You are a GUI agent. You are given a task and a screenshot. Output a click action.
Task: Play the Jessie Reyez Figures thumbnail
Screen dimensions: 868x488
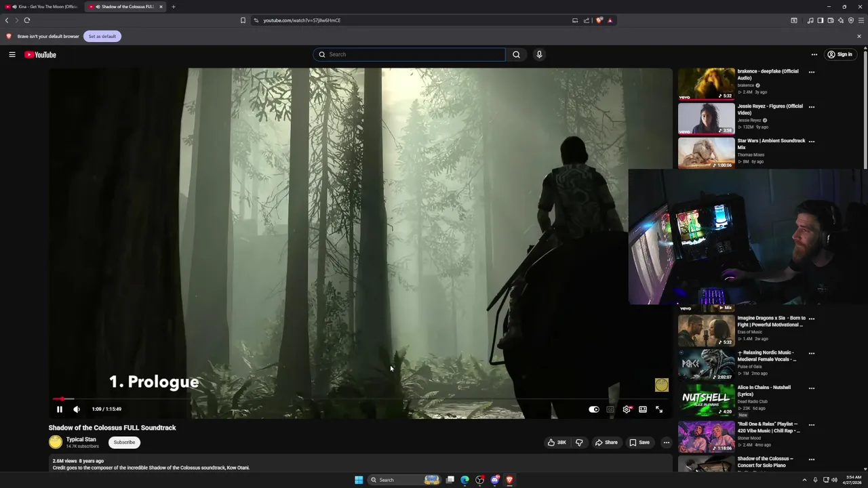click(x=707, y=119)
